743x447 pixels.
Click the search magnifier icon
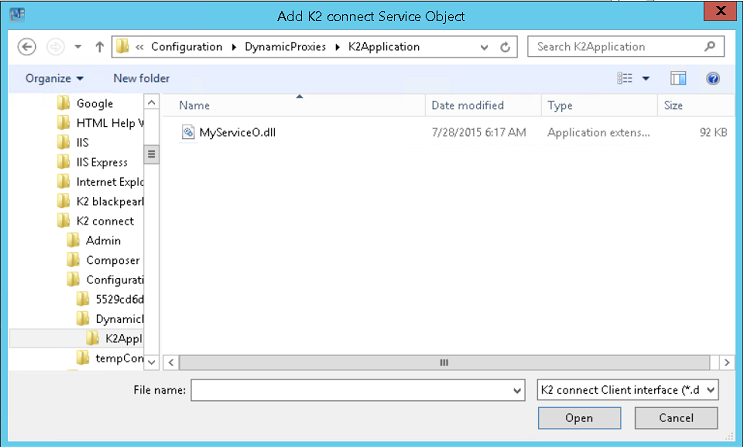pos(709,47)
